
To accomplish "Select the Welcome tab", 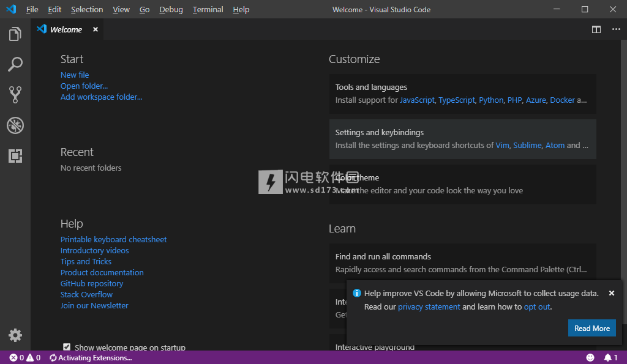I will pos(66,29).
